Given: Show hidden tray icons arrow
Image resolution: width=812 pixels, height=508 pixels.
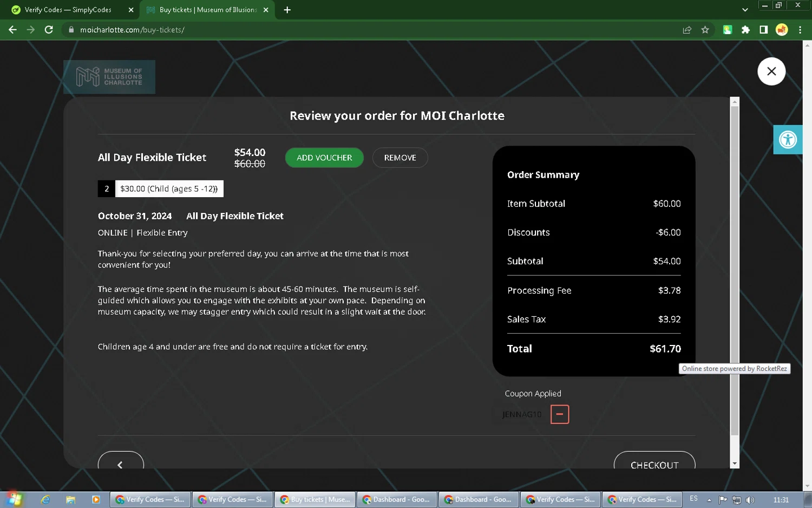Looking at the screenshot, I should click(x=709, y=500).
